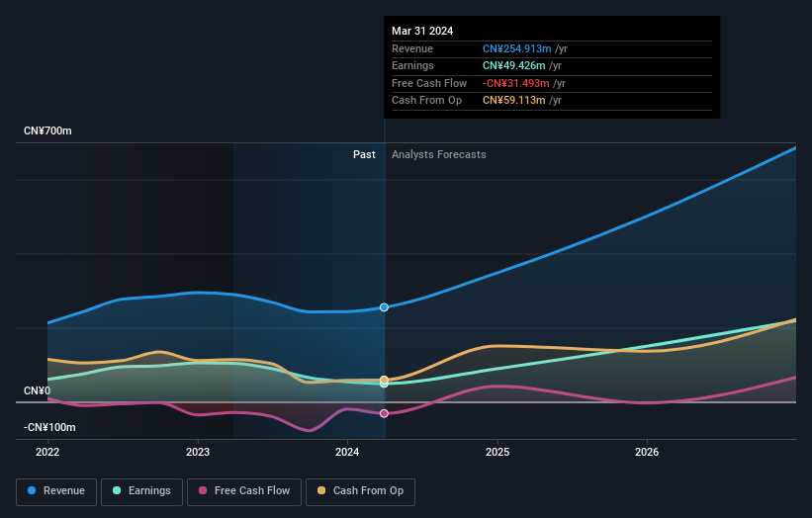The height and width of the screenshot is (518, 812).
Task: Click the Revenue value CN¥254.913m in tooltip
Action: (x=518, y=48)
